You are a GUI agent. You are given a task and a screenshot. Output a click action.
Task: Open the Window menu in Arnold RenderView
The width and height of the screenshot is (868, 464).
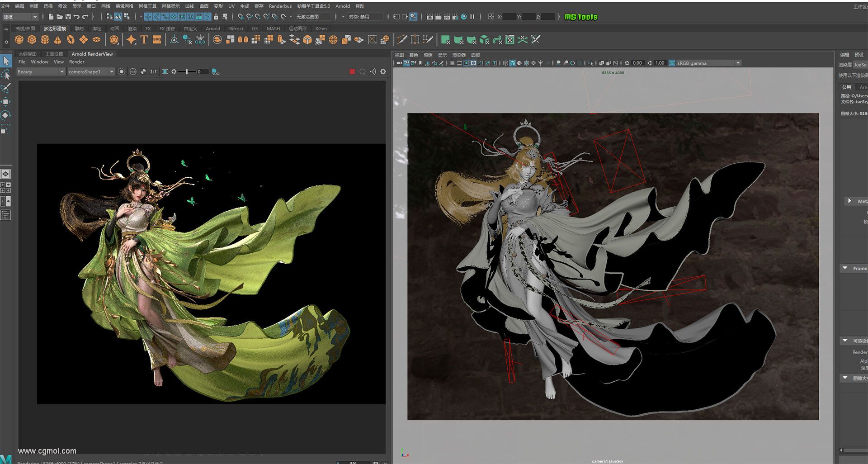click(39, 62)
